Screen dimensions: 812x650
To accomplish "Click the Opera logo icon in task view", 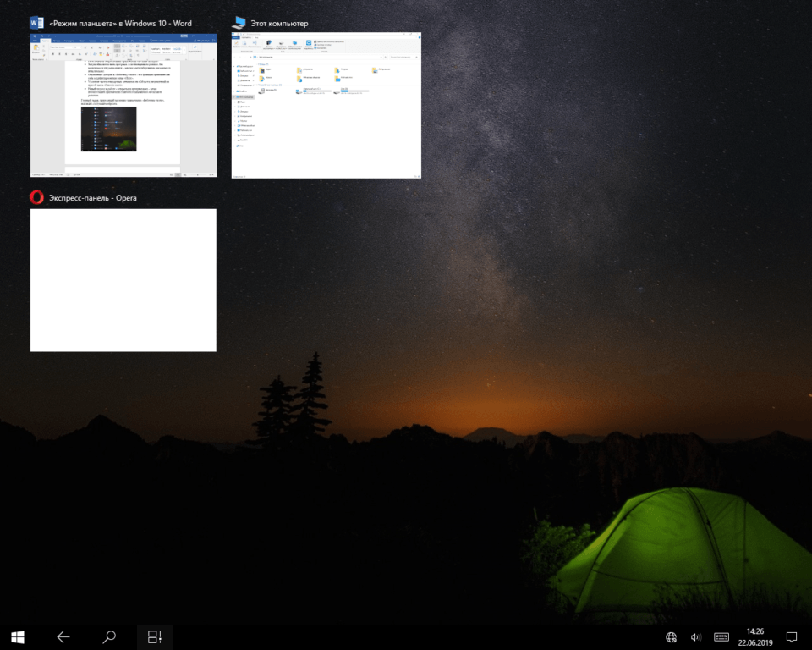I will pyautogui.click(x=36, y=197).
